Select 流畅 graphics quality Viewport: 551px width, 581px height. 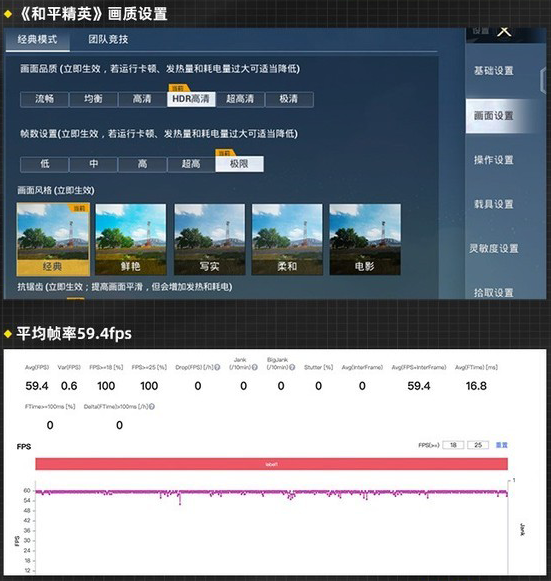tap(44, 99)
